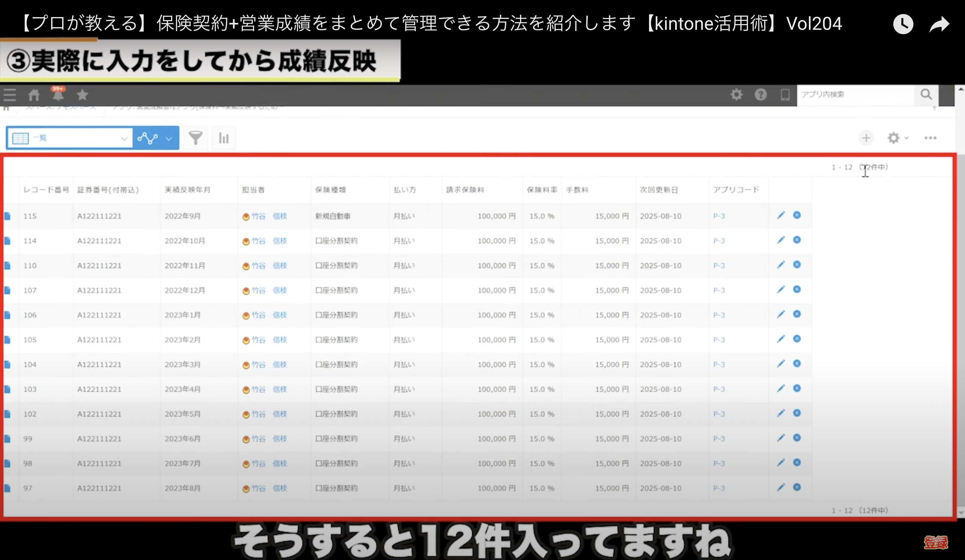The height and width of the screenshot is (560, 965).
Task: Open the three-dots options menu
Action: [x=930, y=138]
